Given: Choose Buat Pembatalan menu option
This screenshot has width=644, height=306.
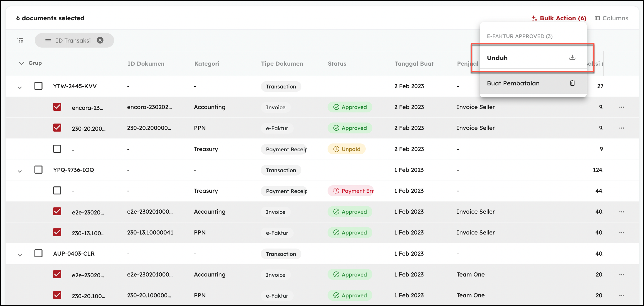Looking at the screenshot, I should pos(513,83).
